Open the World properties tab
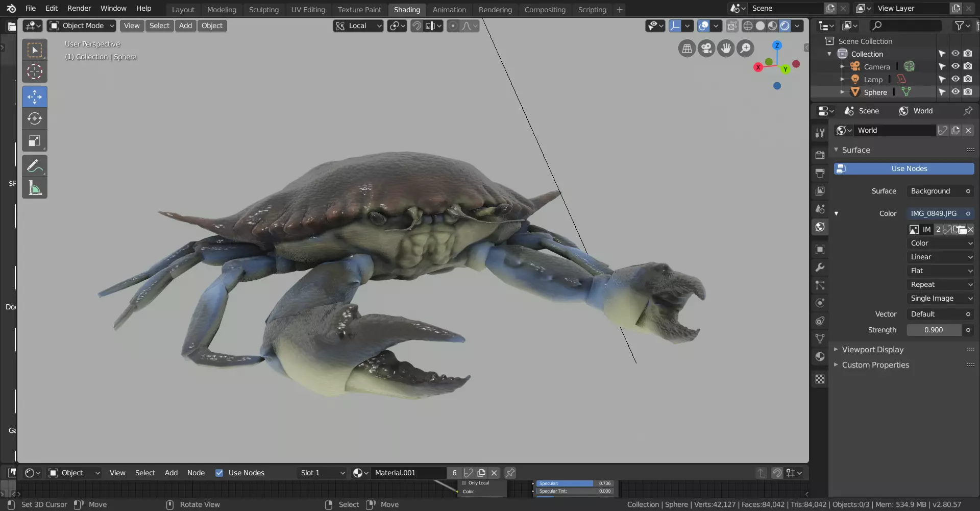Viewport: 980px width, 511px height. tap(820, 227)
